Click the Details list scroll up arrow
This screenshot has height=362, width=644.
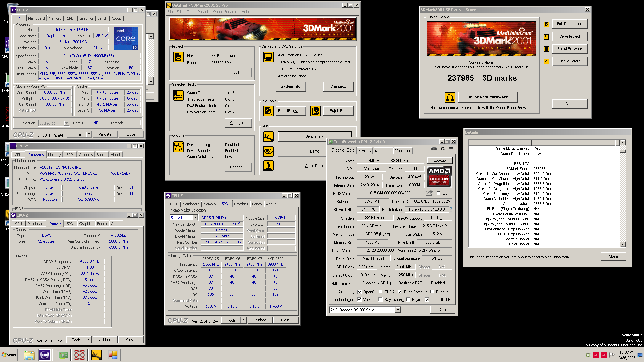click(623, 143)
